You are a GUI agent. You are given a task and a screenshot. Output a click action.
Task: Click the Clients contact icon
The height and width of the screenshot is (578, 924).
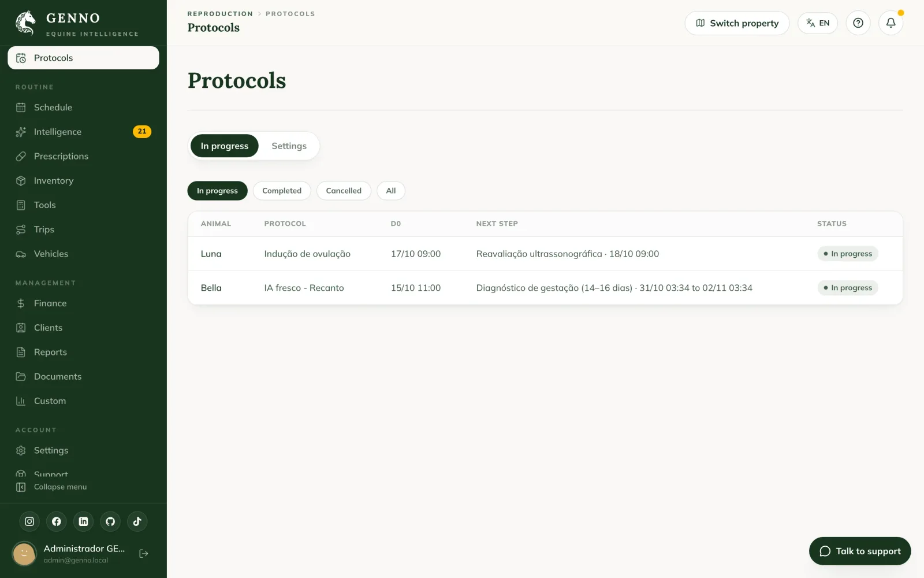click(x=21, y=328)
